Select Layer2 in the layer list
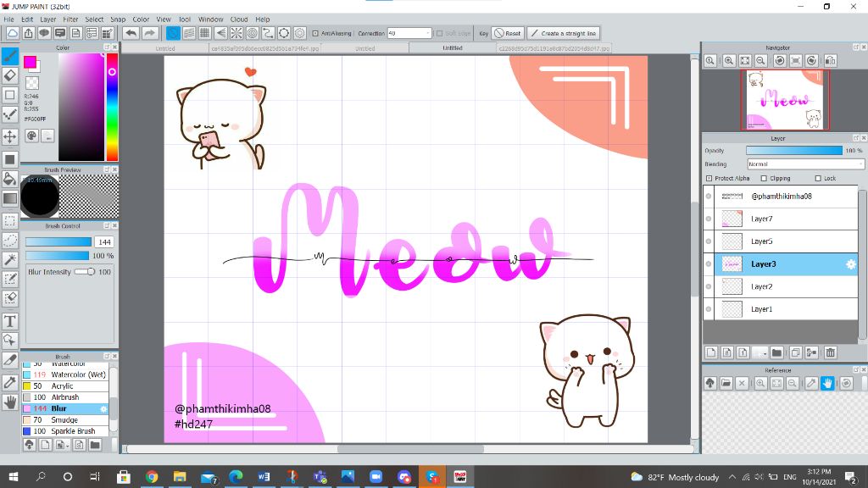Image resolution: width=868 pixels, height=488 pixels. [781, 286]
